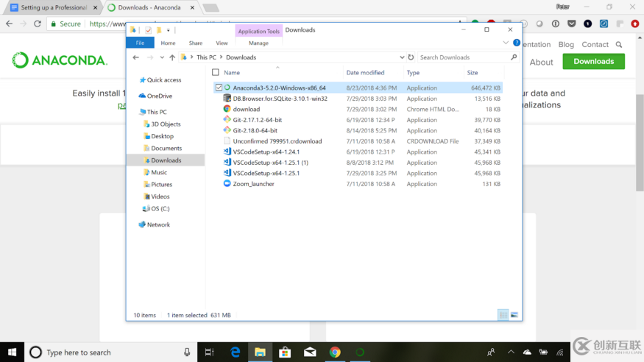Switch to Setting up a Professional tab
The width and height of the screenshot is (644, 362).
pos(54,7)
